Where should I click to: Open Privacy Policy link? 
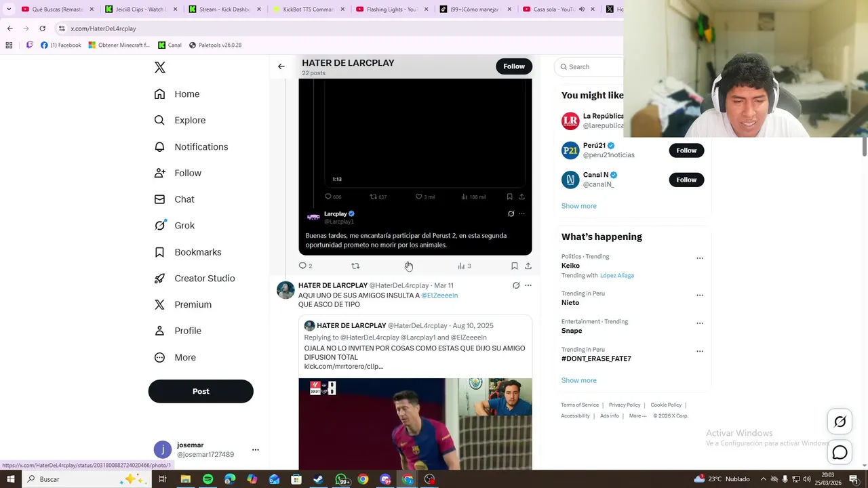[625, 405]
